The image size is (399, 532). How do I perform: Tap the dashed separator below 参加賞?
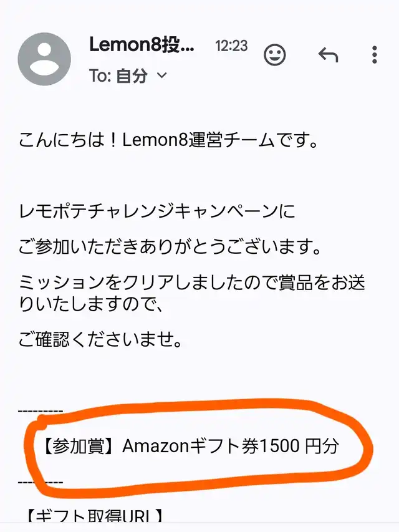tap(41, 482)
